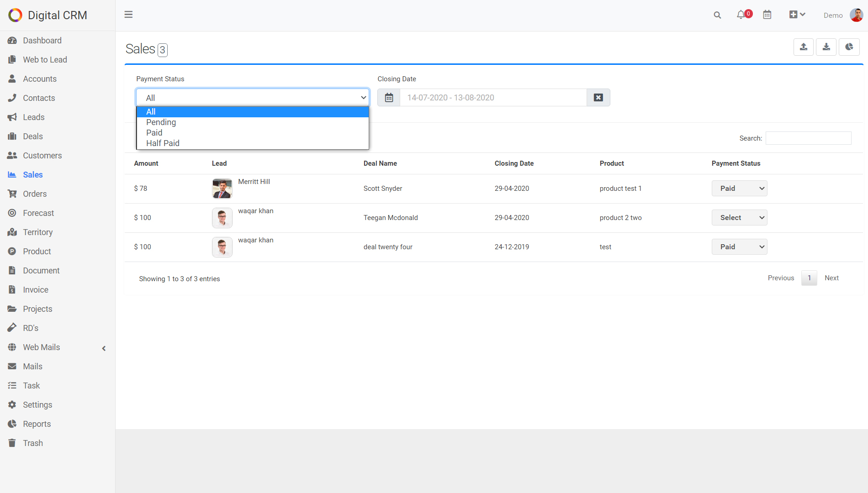Open payment status dropdown for Scott Snyder
The width and height of the screenshot is (868, 493).
(739, 189)
